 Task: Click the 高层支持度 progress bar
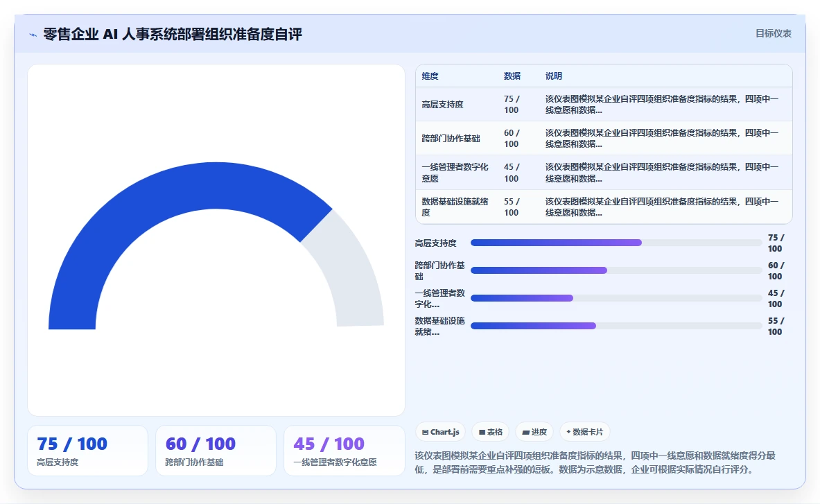tap(616, 243)
